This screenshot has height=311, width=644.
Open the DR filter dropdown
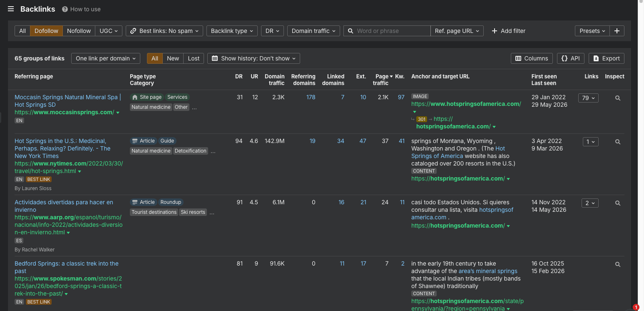click(272, 31)
